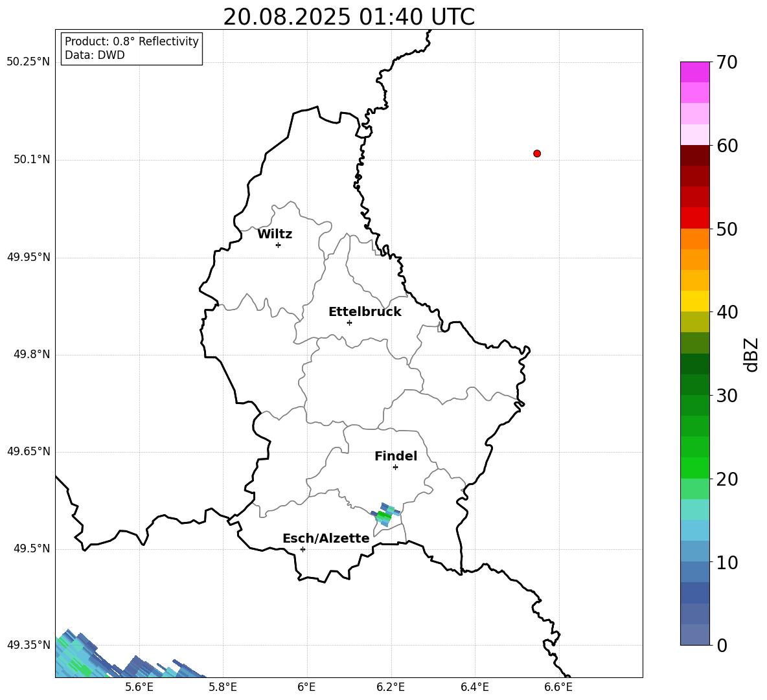Image resolution: width=767 pixels, height=700 pixels.
Task: Click the green radar echo south of Findel
Action: (385, 515)
